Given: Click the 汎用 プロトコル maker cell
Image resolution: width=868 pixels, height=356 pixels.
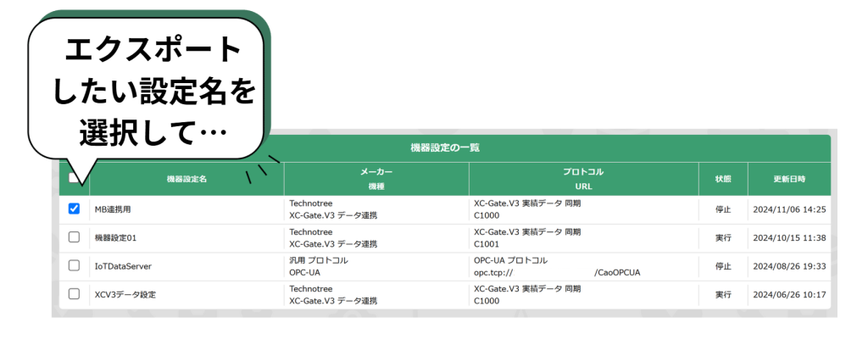Looking at the screenshot, I should [x=319, y=260].
